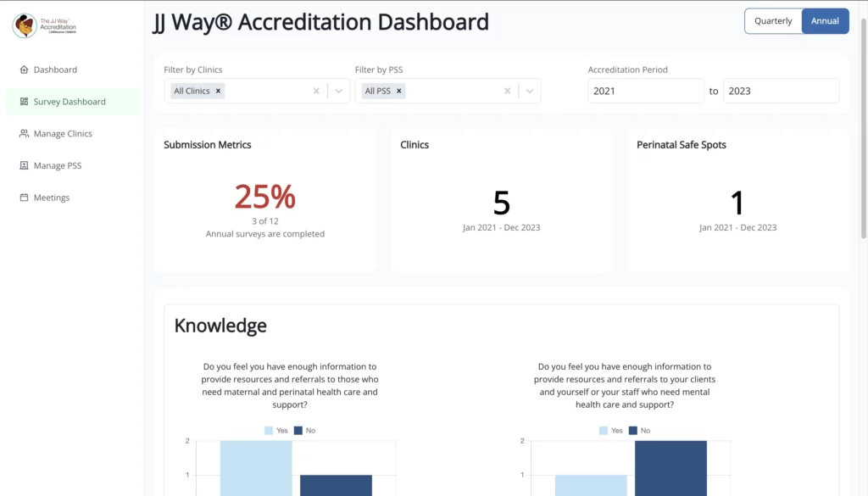Click 'Annual surveys are completed' text
Viewport: 868px width, 496px height.
(x=265, y=234)
